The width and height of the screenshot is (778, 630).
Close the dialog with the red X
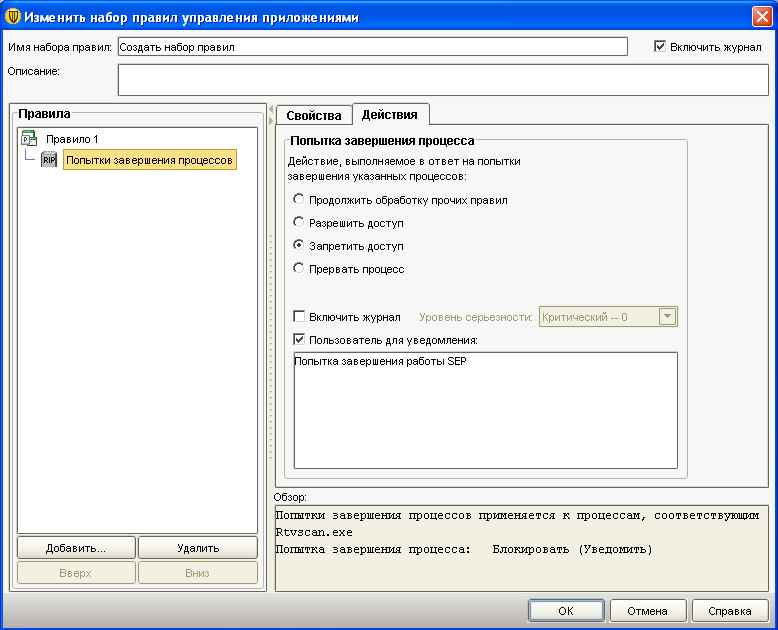[x=761, y=17]
